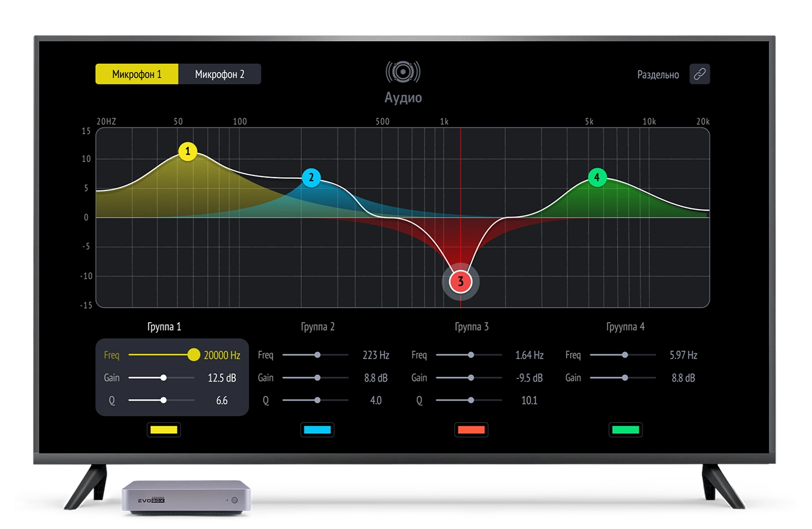Click the yellow color swatch
The width and height of the screenshot is (812, 529).
click(164, 430)
